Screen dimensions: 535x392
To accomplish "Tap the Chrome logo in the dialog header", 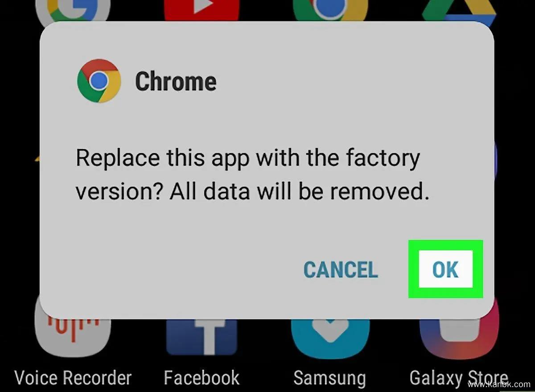I will click(x=99, y=81).
